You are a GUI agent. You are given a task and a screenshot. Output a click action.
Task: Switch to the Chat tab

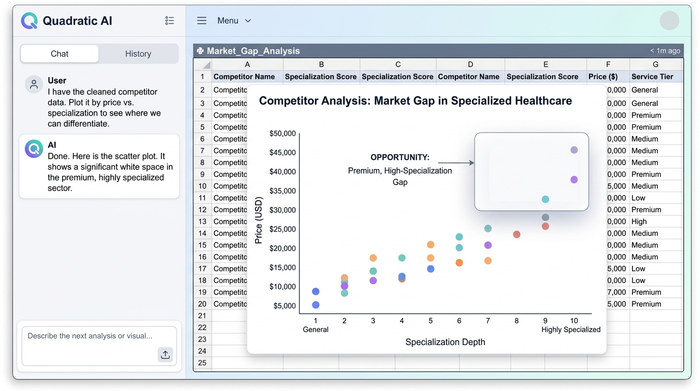pos(59,54)
